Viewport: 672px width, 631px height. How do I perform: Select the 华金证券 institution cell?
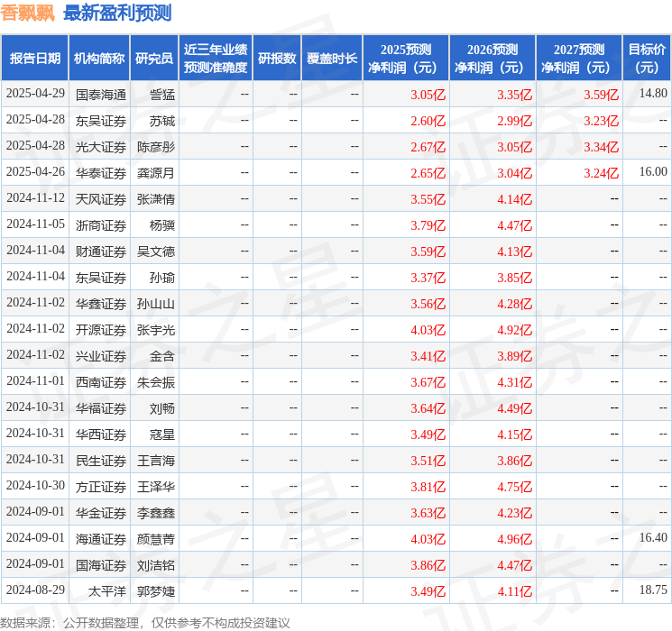pyautogui.click(x=101, y=513)
